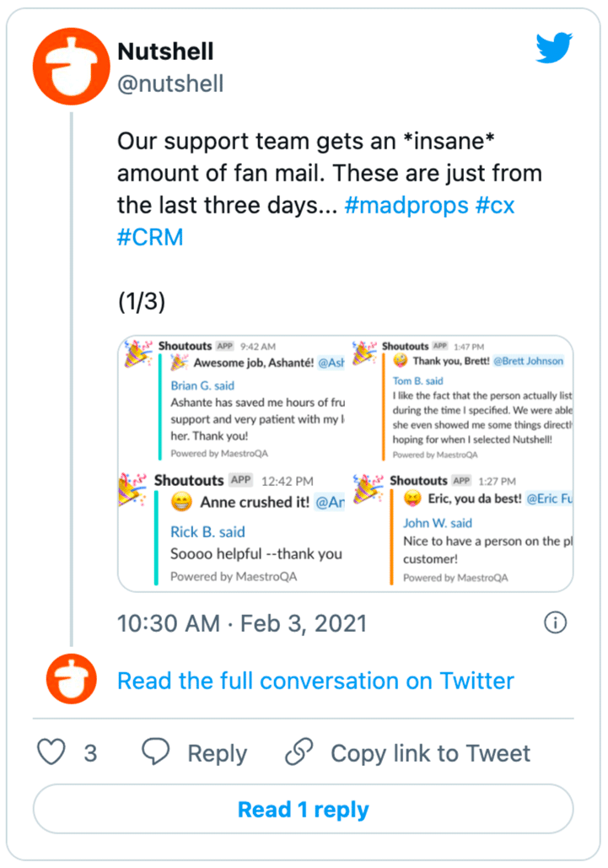Click the Twitter bird icon
This screenshot has height=868, width=608.
[x=553, y=50]
